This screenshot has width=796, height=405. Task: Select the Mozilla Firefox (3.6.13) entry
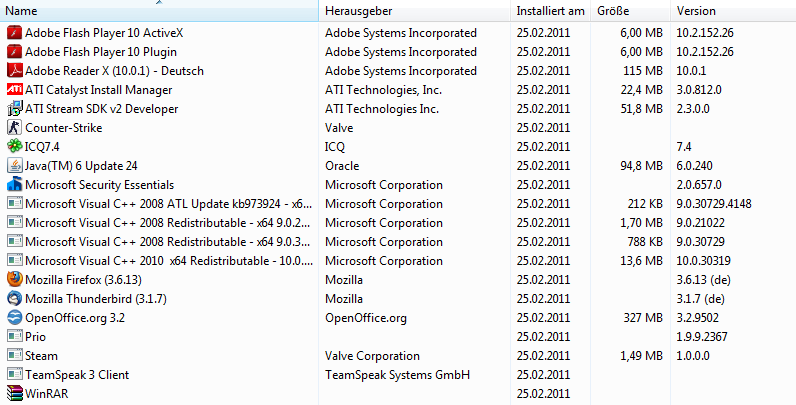pos(83,280)
